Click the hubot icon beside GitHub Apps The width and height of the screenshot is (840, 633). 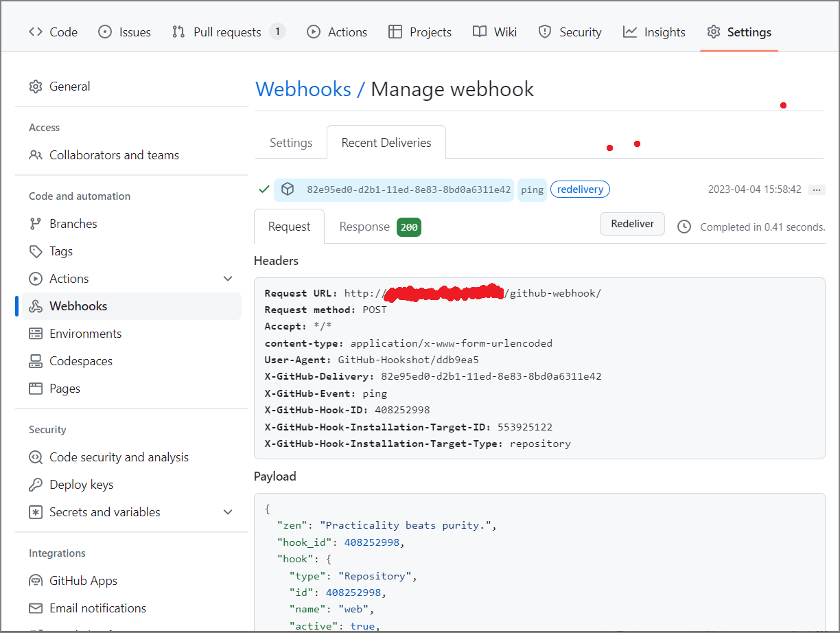tap(35, 581)
